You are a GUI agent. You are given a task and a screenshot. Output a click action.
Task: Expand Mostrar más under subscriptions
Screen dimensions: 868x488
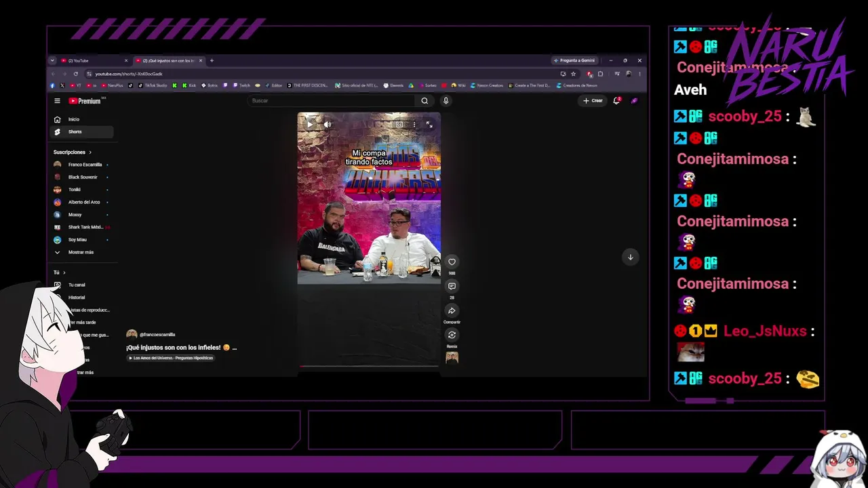[81, 252]
